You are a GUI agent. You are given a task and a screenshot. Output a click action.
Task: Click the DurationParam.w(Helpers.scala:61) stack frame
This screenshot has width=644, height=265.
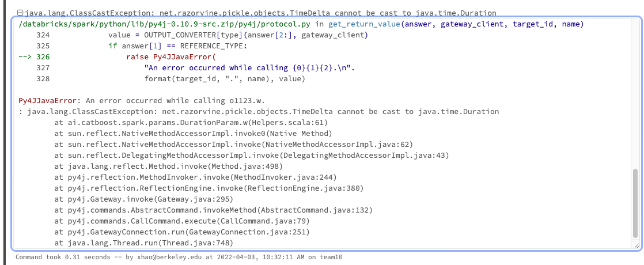(x=191, y=123)
